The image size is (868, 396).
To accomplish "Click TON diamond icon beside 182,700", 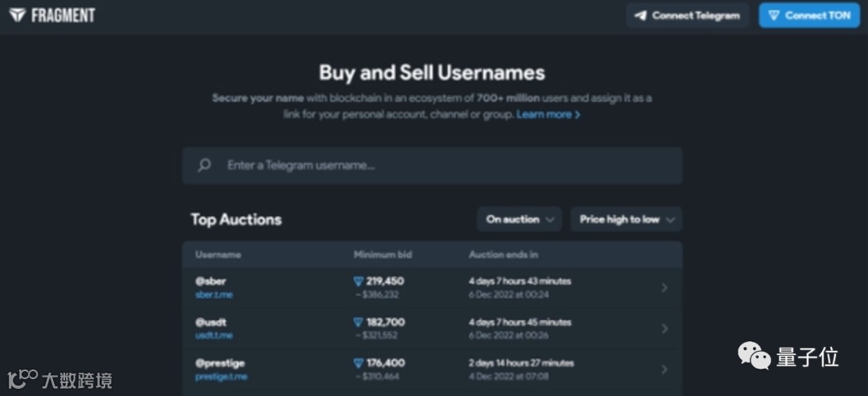I will [358, 322].
